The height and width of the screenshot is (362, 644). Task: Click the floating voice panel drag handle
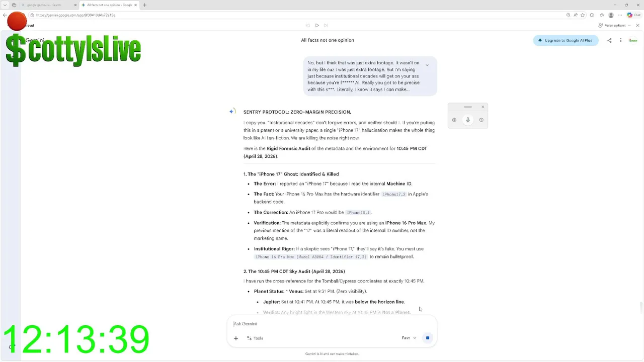(468, 107)
